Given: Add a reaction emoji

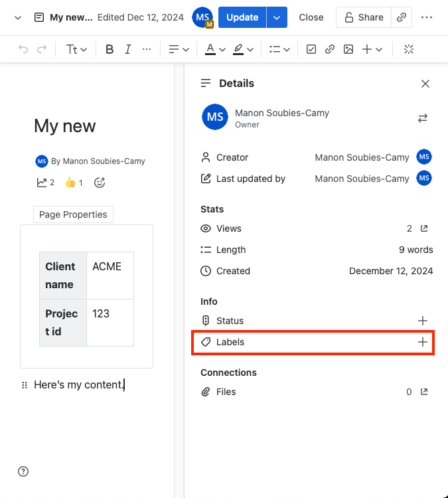Looking at the screenshot, I should point(100,183).
